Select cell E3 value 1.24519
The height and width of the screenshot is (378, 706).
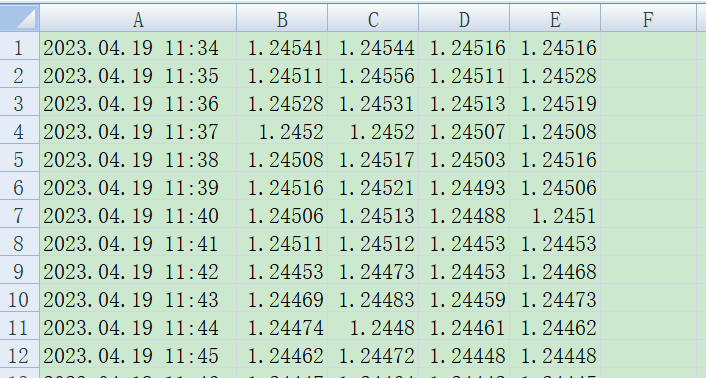coord(555,102)
